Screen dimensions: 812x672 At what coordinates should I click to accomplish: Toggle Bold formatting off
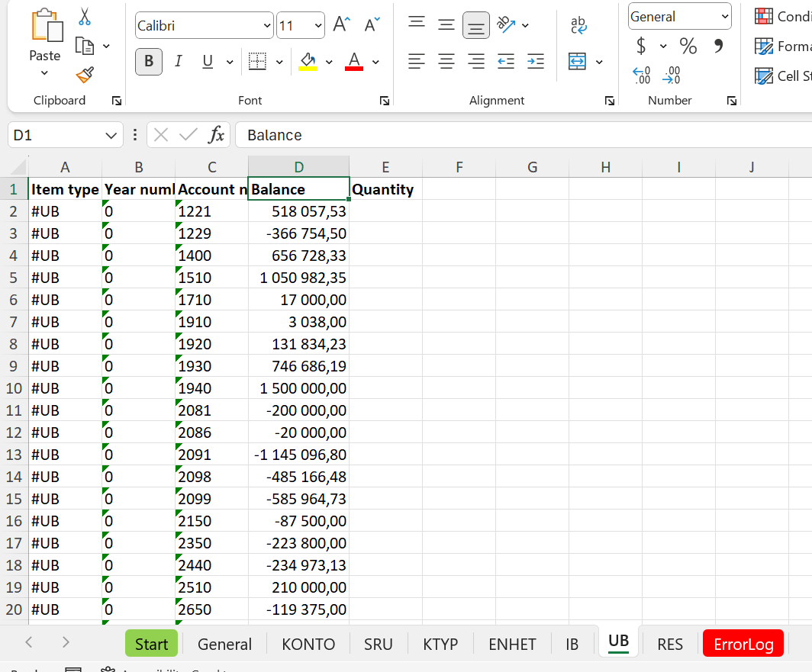click(149, 62)
